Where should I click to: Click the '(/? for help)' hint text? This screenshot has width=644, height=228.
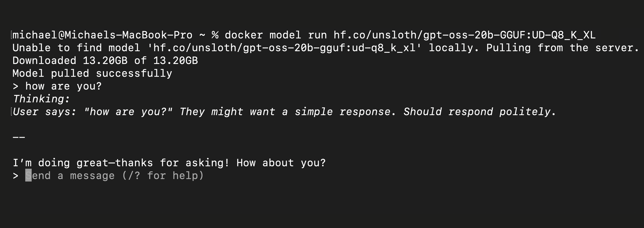[x=163, y=176]
